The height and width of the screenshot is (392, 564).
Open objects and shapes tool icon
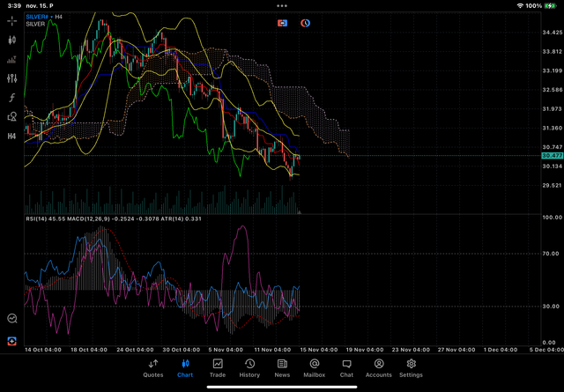click(x=11, y=116)
